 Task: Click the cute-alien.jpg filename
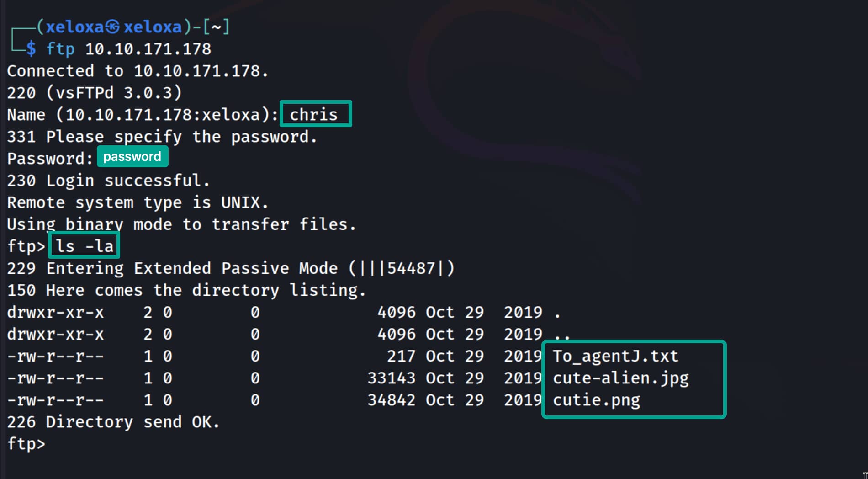[620, 378]
